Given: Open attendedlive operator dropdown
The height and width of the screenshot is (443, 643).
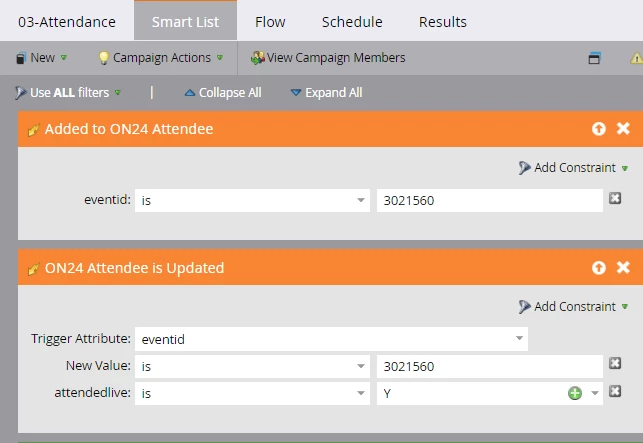Looking at the screenshot, I should pyautogui.click(x=252, y=393).
